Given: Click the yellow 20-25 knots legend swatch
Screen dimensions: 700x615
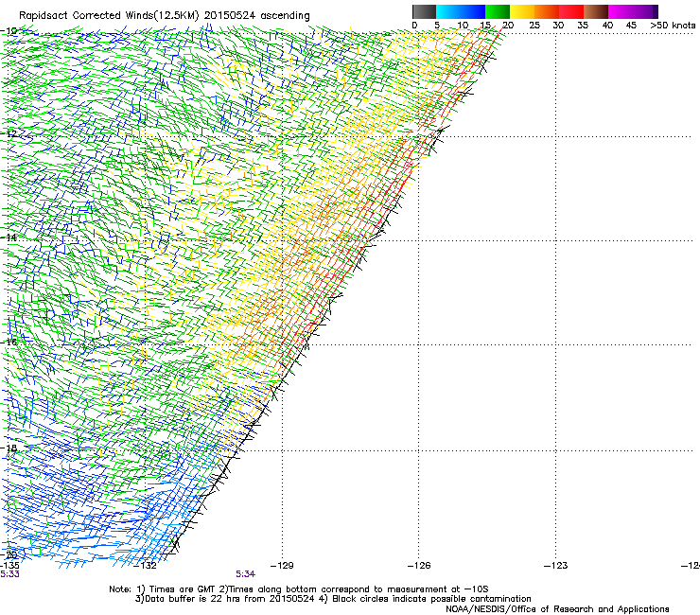Looking at the screenshot, I should tap(522, 11).
